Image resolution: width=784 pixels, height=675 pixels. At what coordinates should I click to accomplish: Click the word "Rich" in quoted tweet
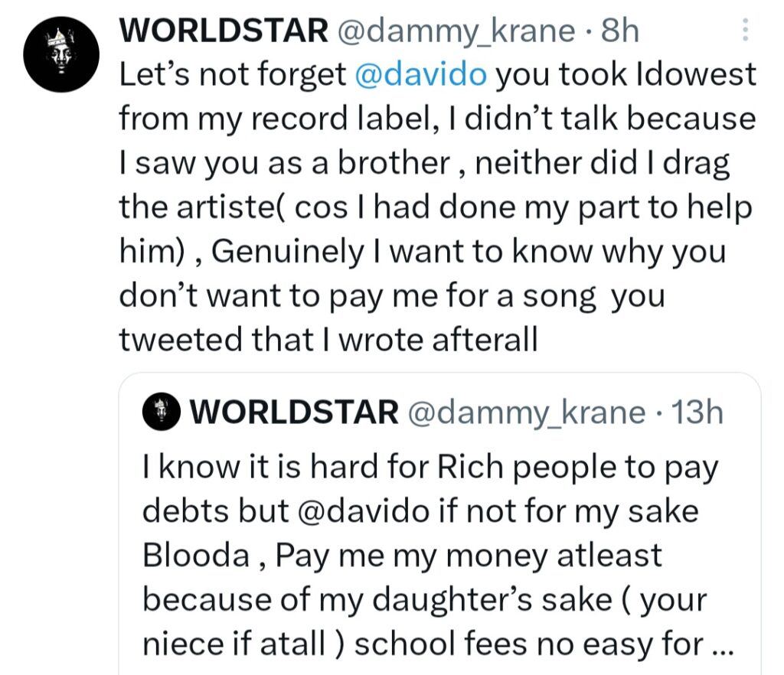469,467
